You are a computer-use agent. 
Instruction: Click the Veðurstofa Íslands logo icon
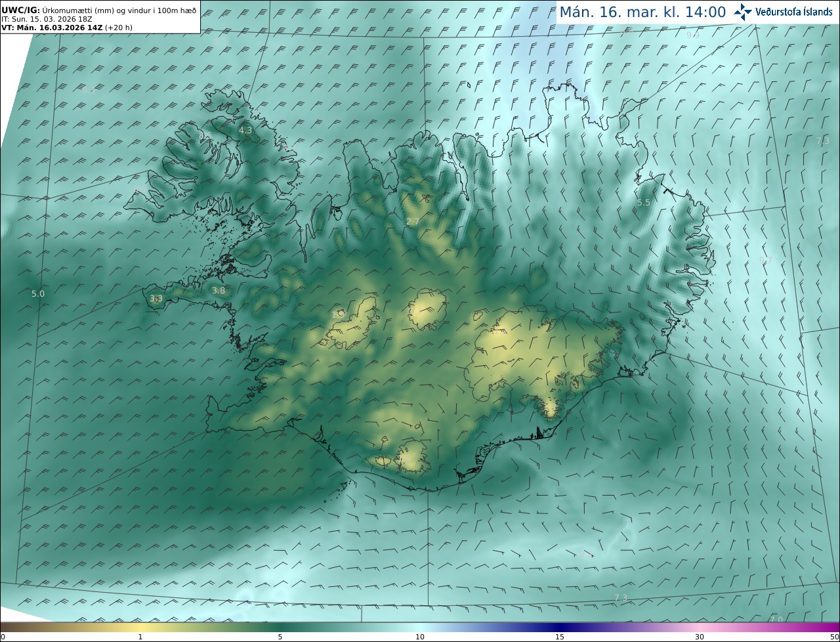(x=743, y=12)
